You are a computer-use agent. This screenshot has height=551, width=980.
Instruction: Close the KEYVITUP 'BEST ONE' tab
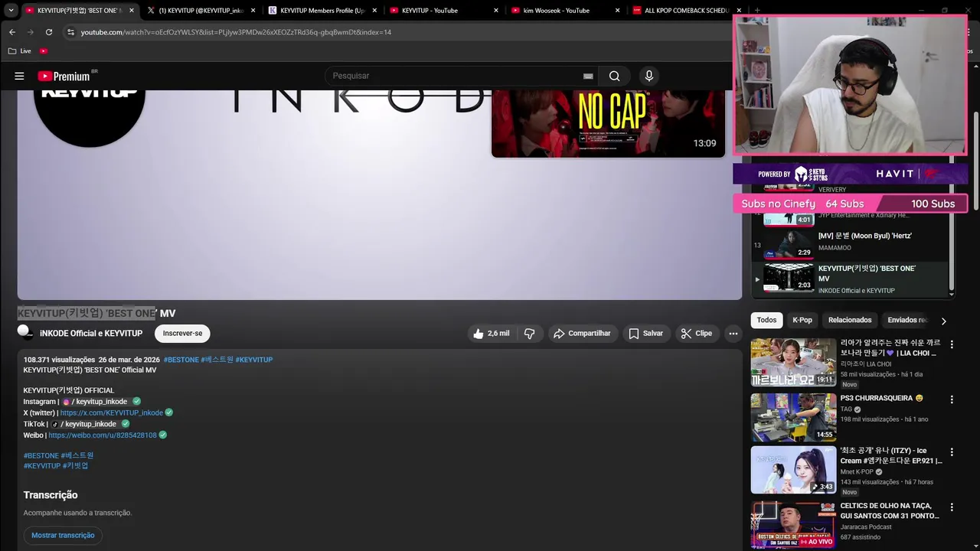coord(132,11)
